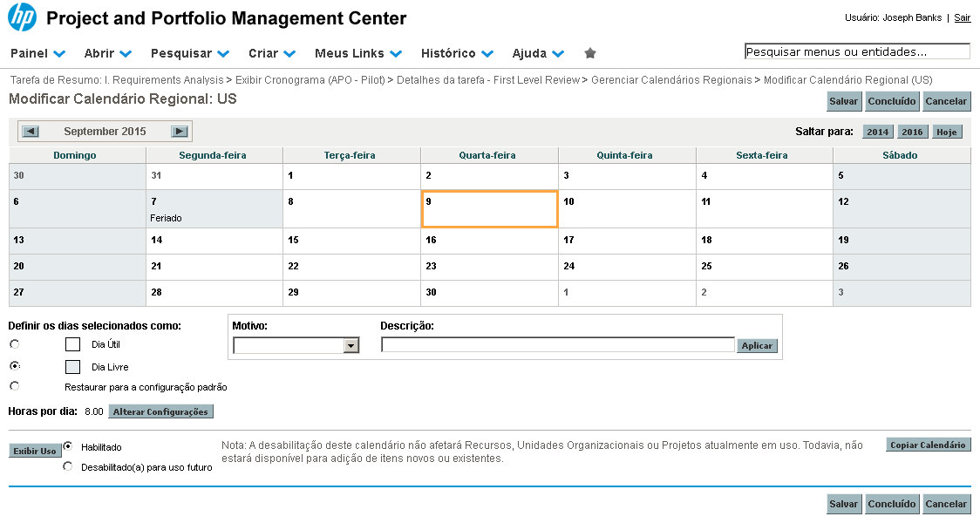Click the Sair logout link

click(962, 17)
